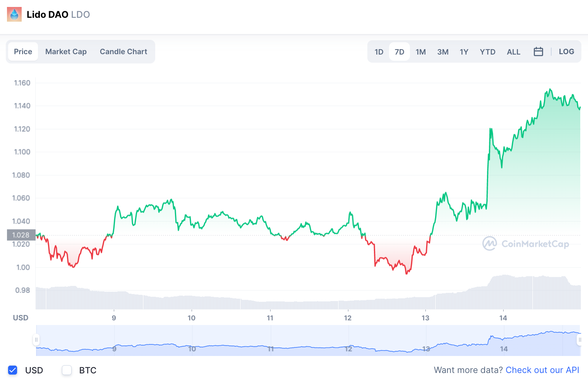Click the 1.028 price marker label
This screenshot has height=385, width=588.
point(21,235)
